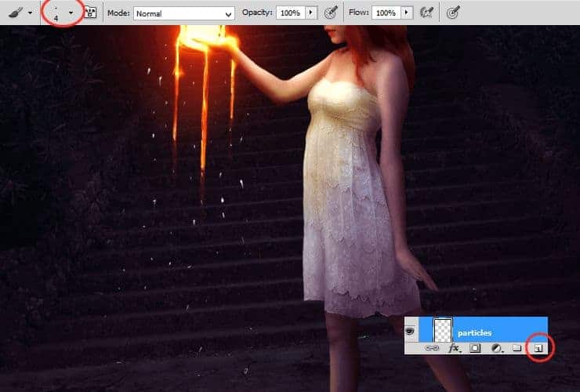Screen dimensions: 580x392
Task: Enable airbrush mode icon
Action: pyautogui.click(x=427, y=13)
